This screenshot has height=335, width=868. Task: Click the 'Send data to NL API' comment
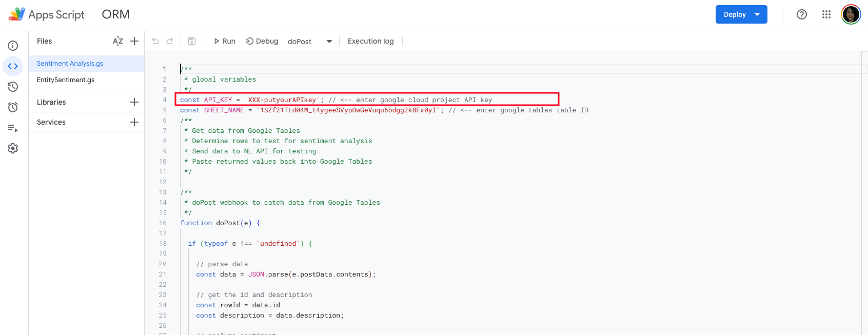250,151
